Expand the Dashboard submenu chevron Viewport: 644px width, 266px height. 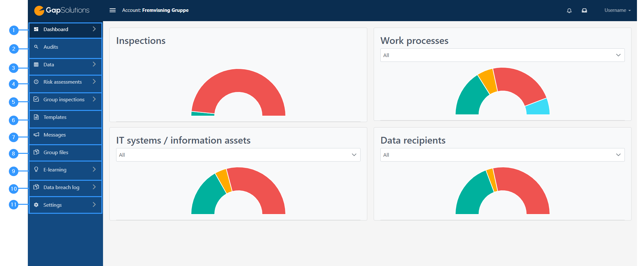(94, 29)
